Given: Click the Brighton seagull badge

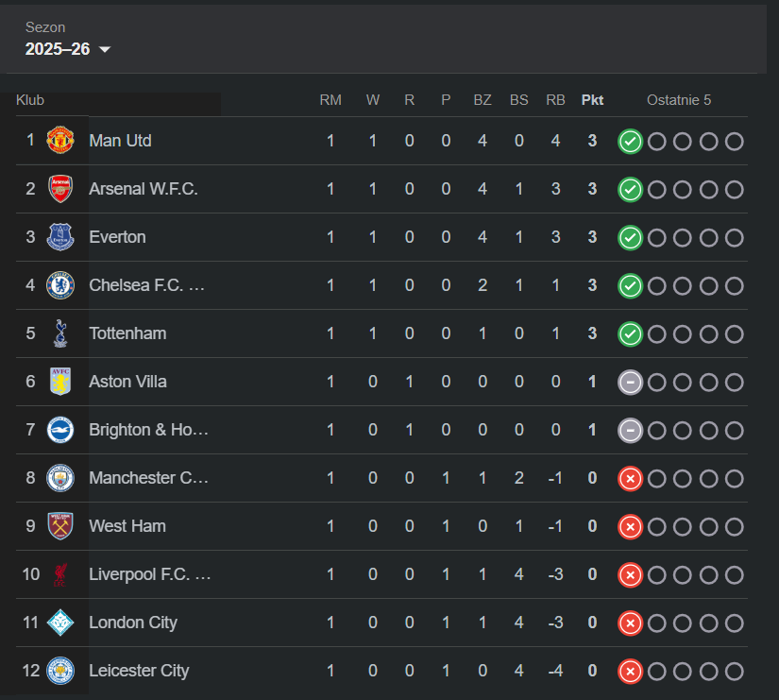Looking at the screenshot, I should [x=60, y=430].
